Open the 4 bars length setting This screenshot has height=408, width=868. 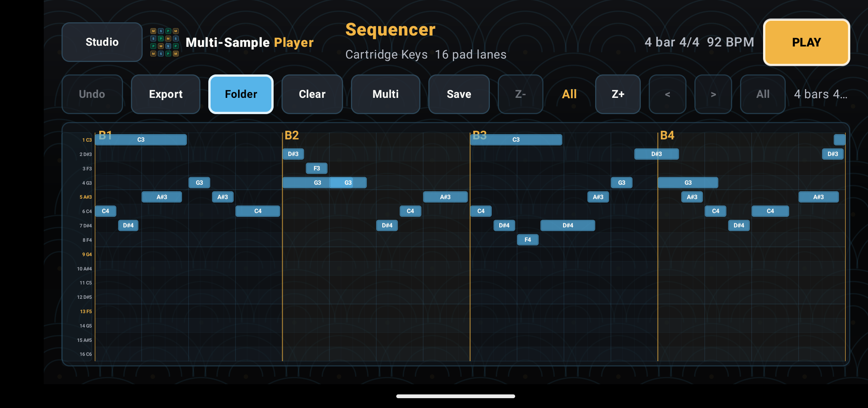tap(820, 94)
